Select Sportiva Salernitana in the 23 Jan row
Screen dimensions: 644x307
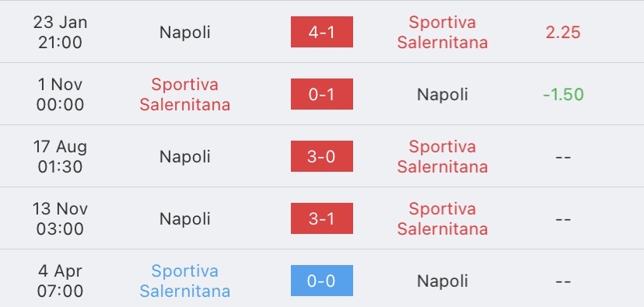tap(443, 33)
